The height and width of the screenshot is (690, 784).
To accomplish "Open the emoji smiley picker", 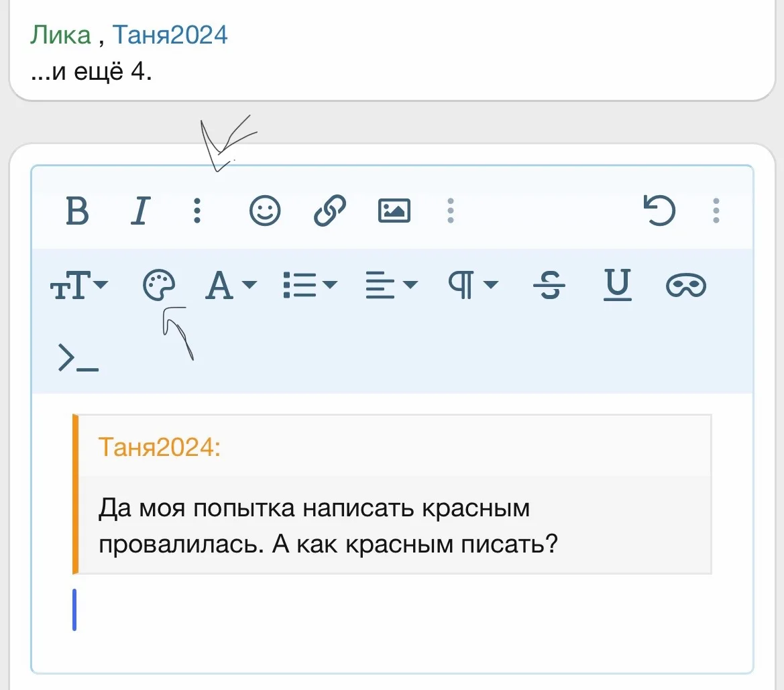I will point(265,211).
